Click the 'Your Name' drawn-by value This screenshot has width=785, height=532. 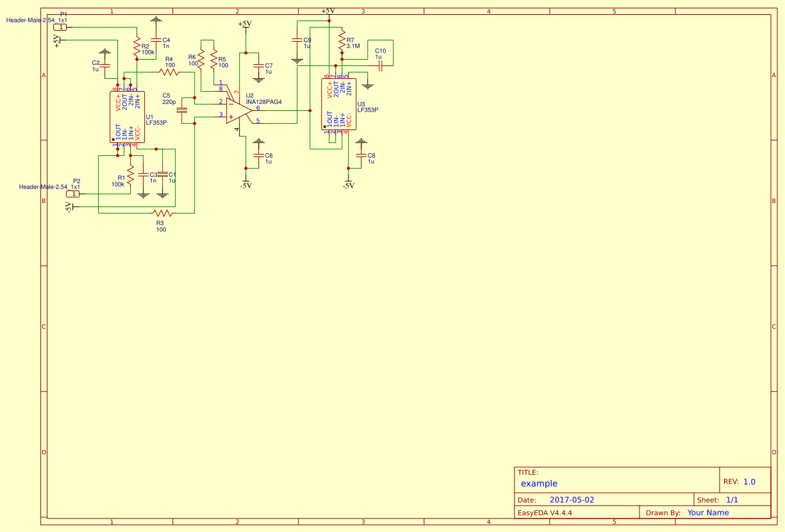708,513
